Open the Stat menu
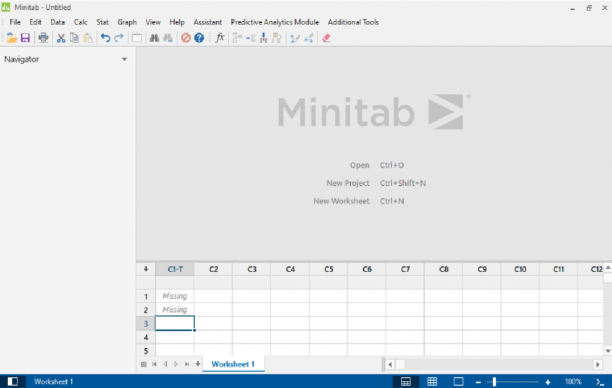 tap(102, 22)
